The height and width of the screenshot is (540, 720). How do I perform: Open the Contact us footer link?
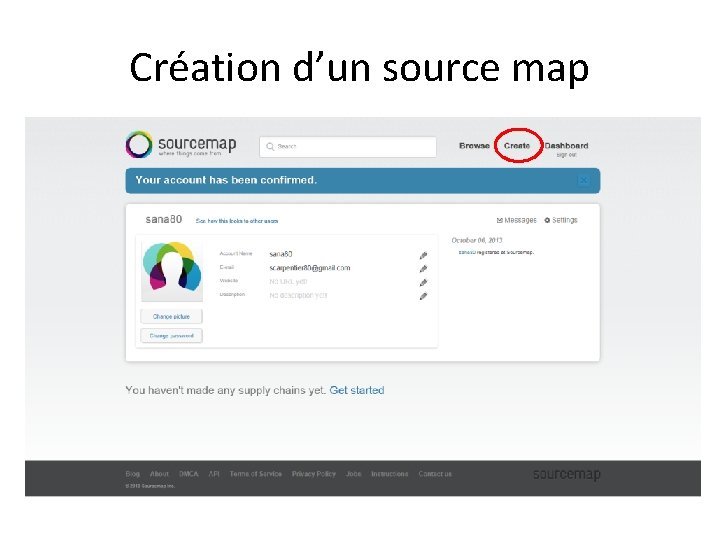click(x=435, y=474)
